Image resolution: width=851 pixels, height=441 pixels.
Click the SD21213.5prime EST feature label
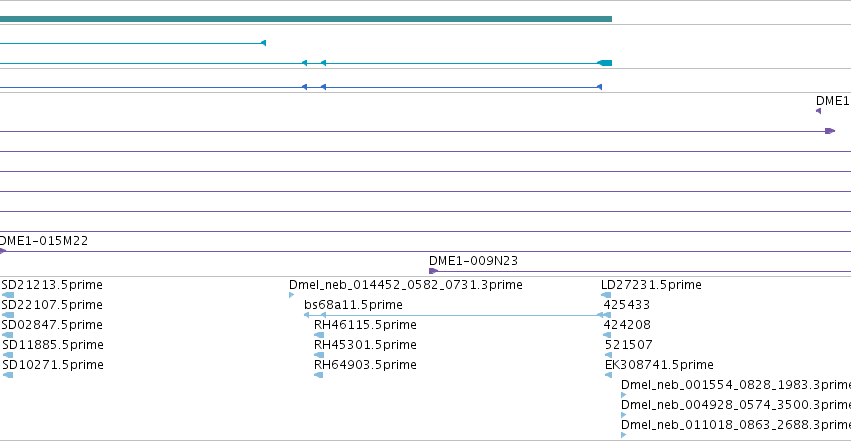[x=52, y=285]
